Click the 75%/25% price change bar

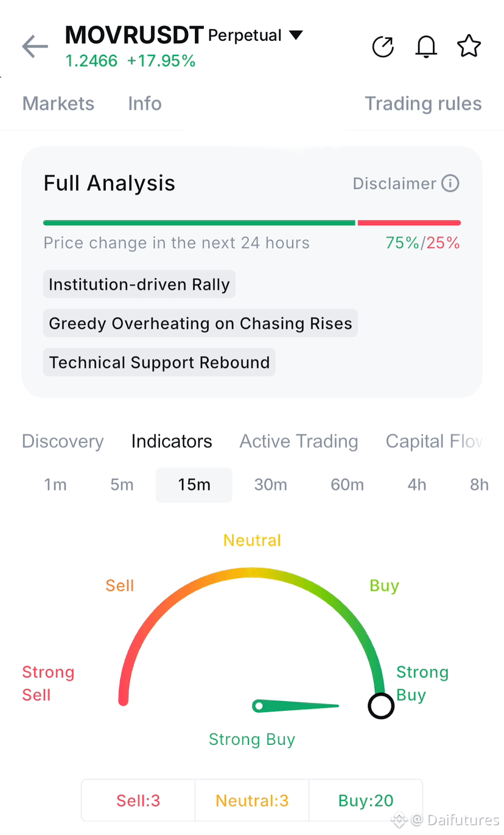click(252, 223)
